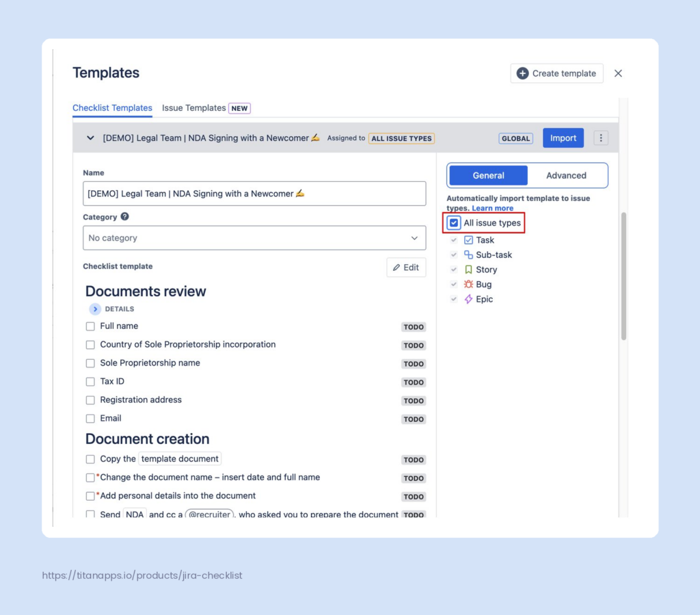Open the No category dropdown
700x615 pixels.
click(254, 238)
